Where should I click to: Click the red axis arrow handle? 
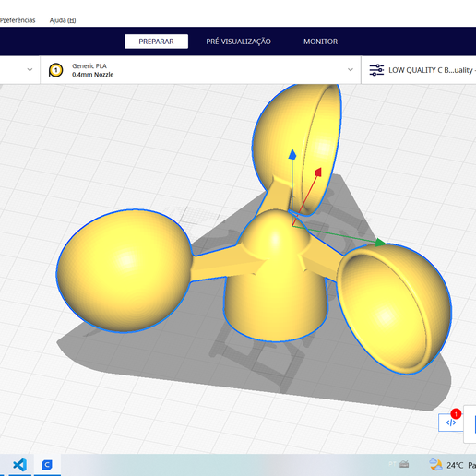[318, 173]
